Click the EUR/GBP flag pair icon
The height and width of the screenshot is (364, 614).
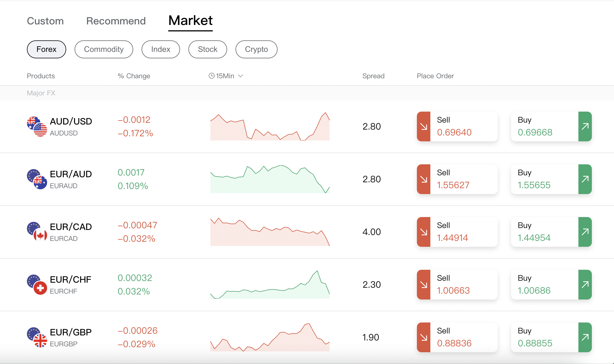click(37, 337)
